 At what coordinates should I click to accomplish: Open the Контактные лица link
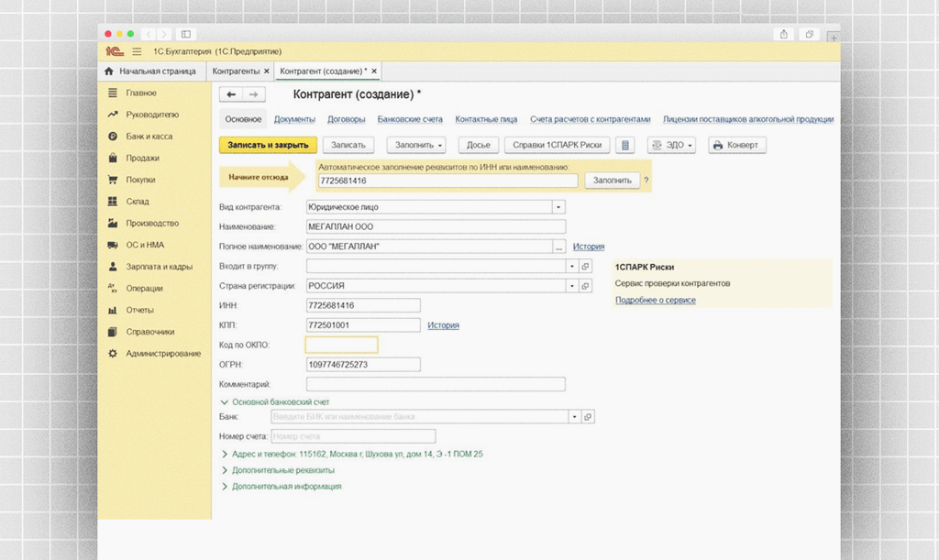click(x=486, y=119)
